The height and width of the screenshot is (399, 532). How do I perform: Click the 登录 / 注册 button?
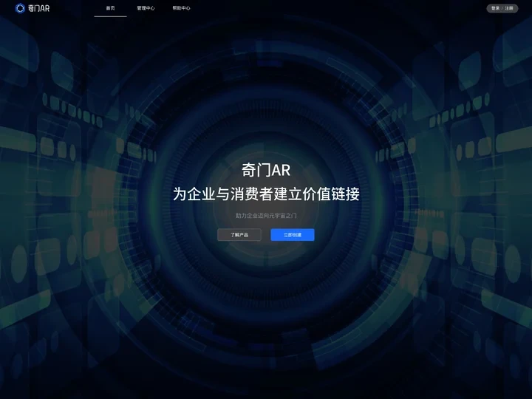pos(502,8)
